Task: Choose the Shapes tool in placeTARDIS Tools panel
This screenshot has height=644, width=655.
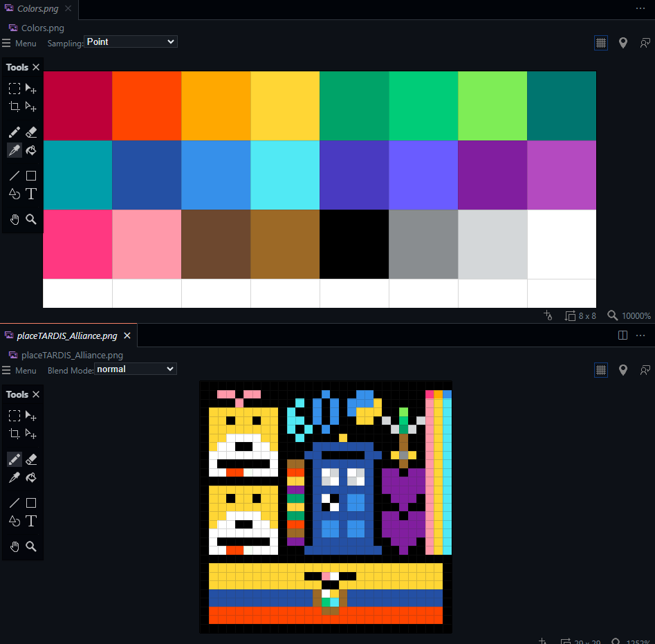Action: (15, 521)
